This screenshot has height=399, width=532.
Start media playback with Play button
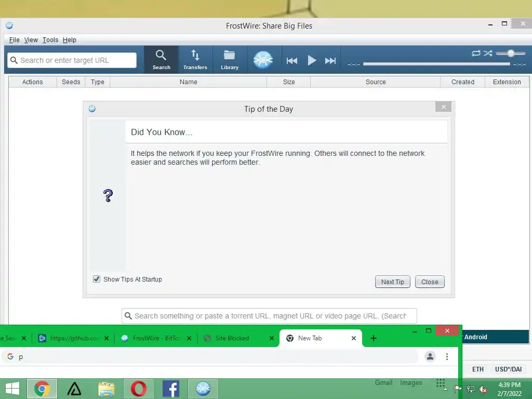[x=312, y=60]
